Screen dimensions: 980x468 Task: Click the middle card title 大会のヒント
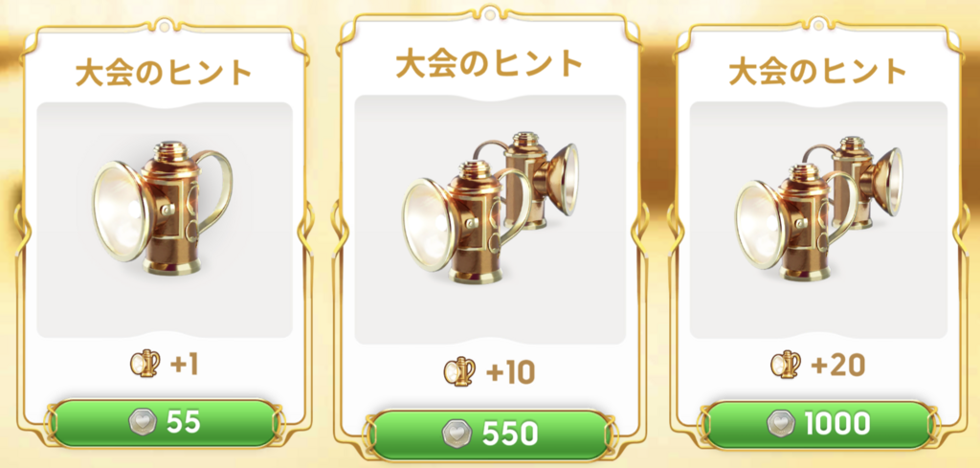coord(489,63)
